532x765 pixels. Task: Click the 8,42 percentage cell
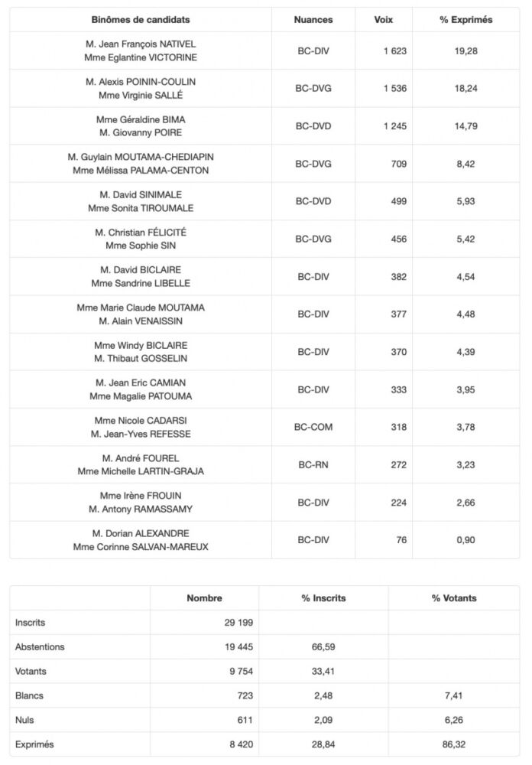pos(465,164)
